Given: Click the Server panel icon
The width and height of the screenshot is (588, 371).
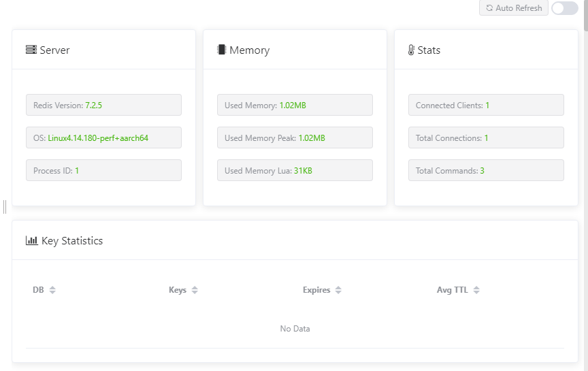Looking at the screenshot, I should [31, 50].
